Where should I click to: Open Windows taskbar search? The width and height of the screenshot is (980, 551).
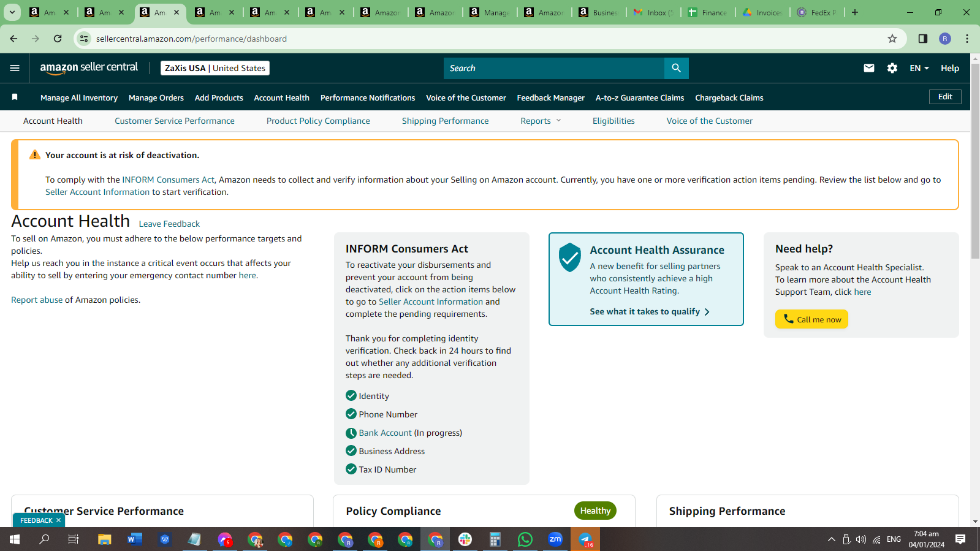[x=44, y=539]
